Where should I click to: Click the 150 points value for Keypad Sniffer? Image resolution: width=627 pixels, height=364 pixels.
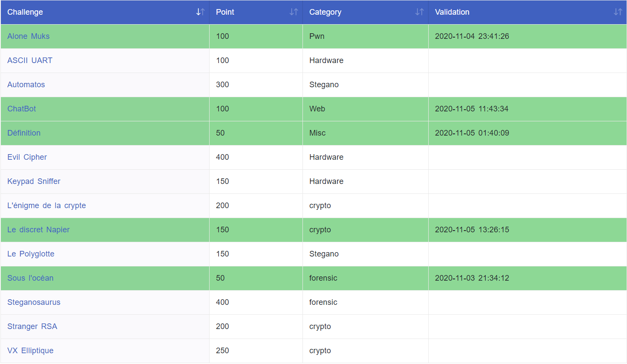(223, 181)
